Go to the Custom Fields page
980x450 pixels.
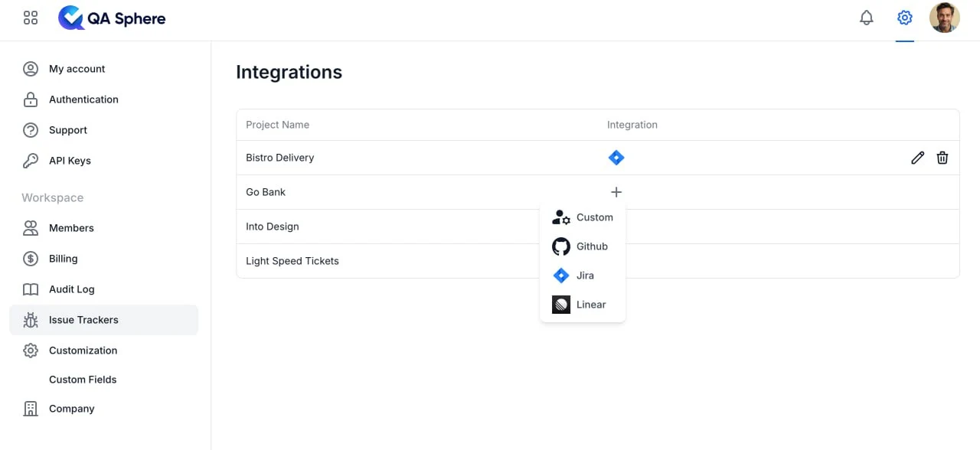click(83, 380)
